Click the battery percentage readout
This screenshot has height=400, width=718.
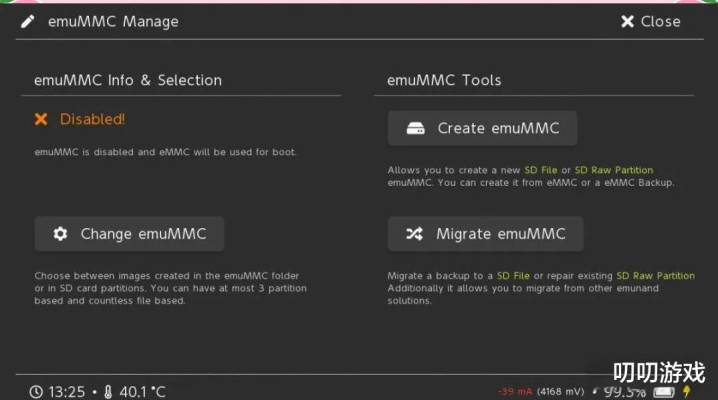click(625, 392)
